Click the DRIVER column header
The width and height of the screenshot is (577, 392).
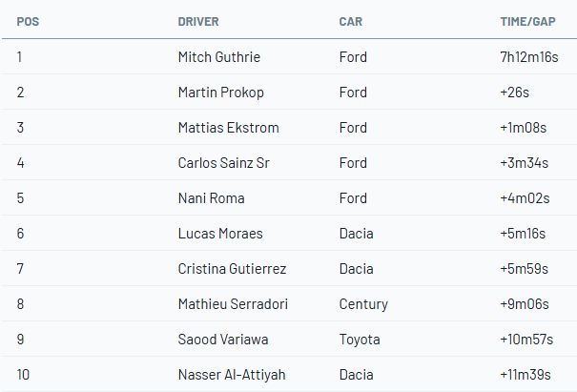197,21
